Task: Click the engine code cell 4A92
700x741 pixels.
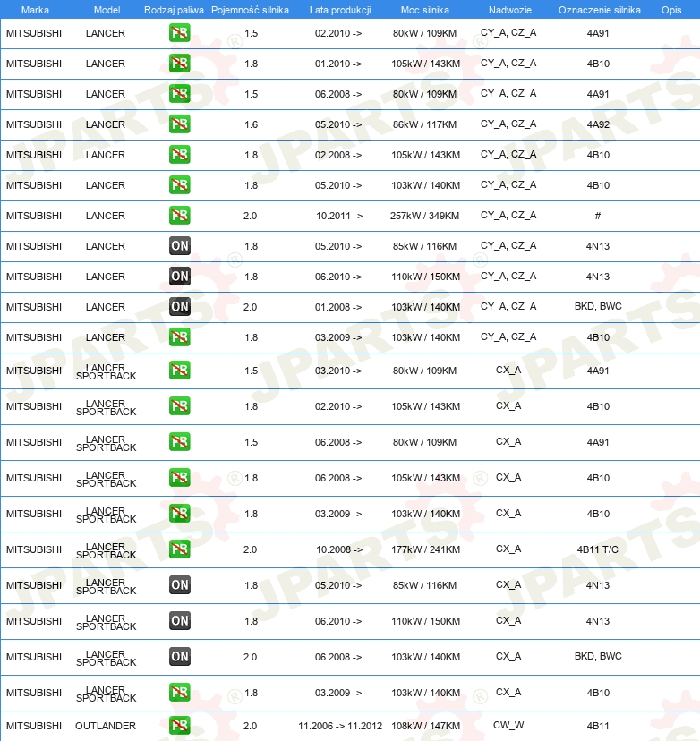Action: pos(598,124)
